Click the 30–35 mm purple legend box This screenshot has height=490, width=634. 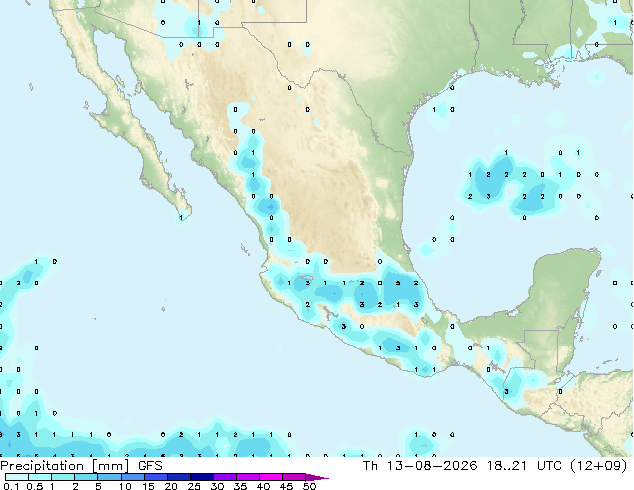[x=224, y=477]
